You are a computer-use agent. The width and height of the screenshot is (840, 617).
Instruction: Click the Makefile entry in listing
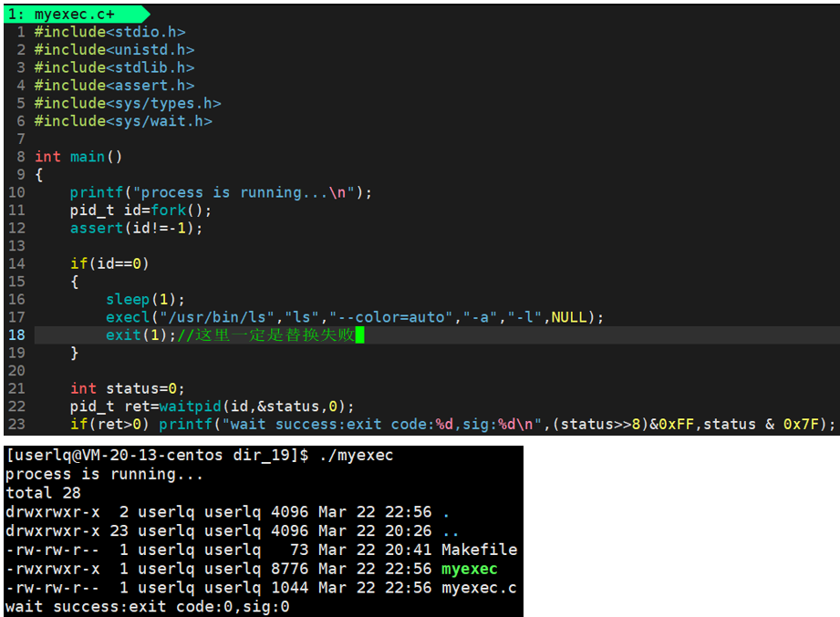[x=480, y=550]
